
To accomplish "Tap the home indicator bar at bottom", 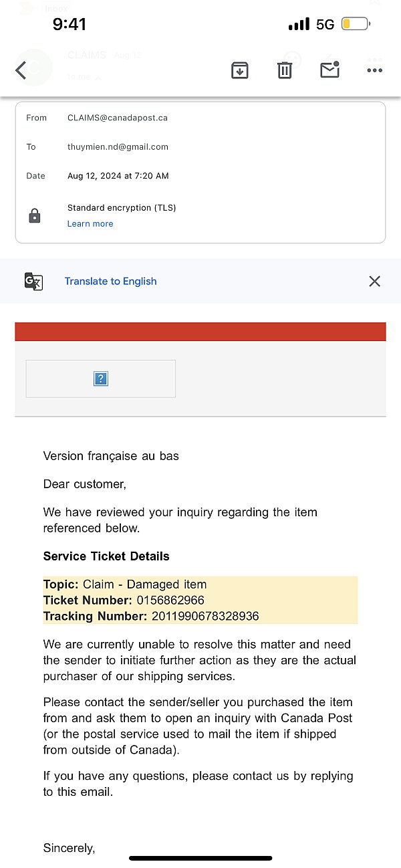I will click(200, 858).
